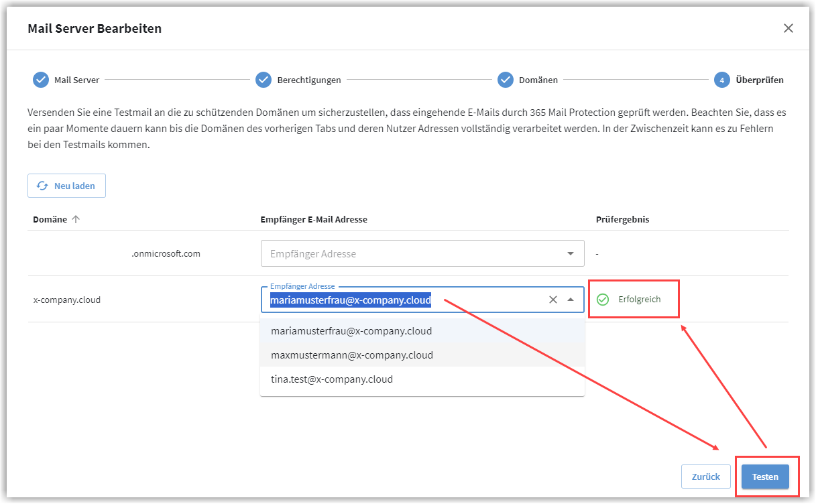The width and height of the screenshot is (816, 504).
Task: Go to the Mail Server step label
Action: [77, 80]
